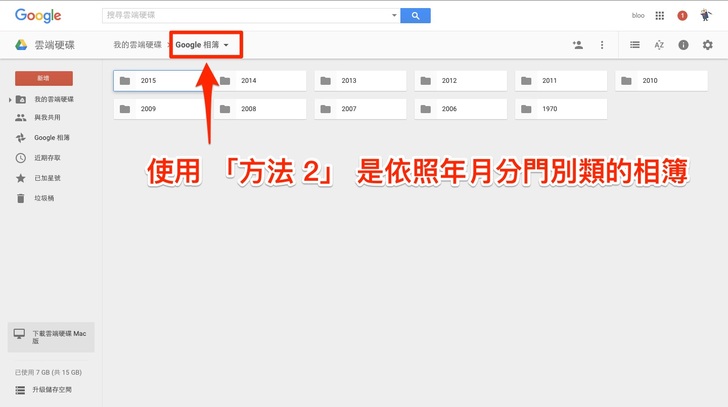Click the people icon beside 與我共用

(20, 118)
